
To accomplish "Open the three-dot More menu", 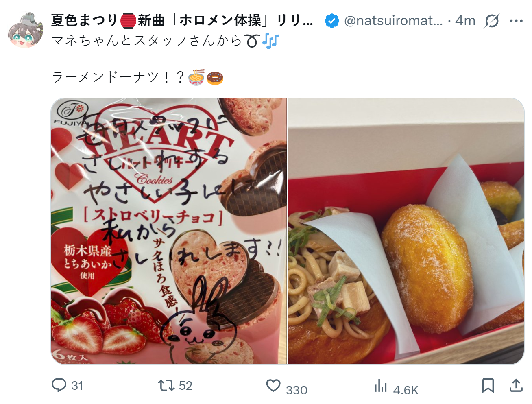I will 516,21.
